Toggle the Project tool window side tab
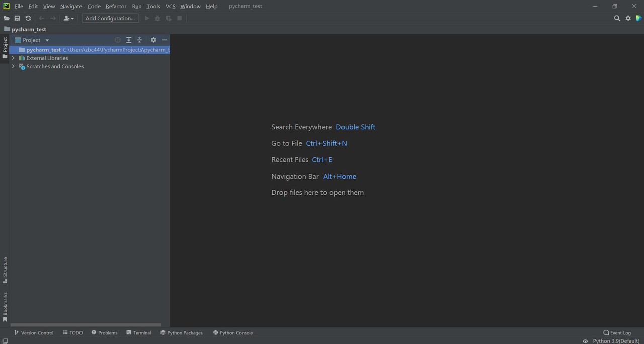644x344 pixels. pyautogui.click(x=5, y=47)
